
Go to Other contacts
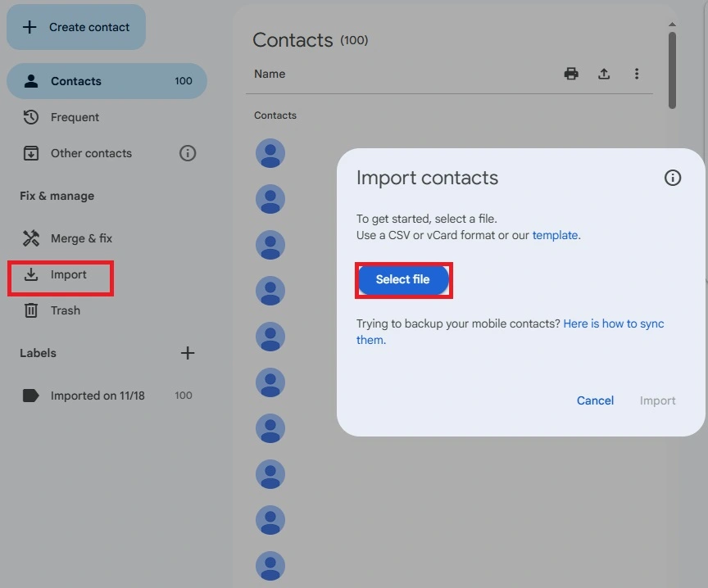click(90, 153)
